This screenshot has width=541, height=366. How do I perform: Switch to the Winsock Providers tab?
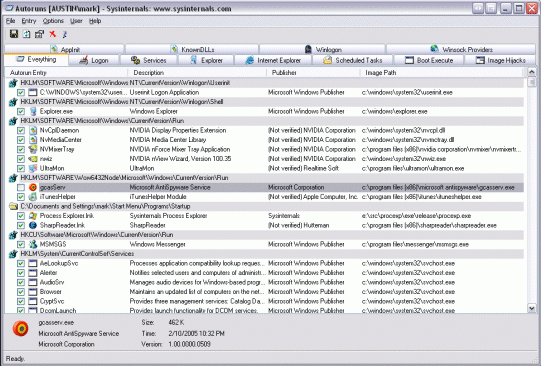(461, 49)
